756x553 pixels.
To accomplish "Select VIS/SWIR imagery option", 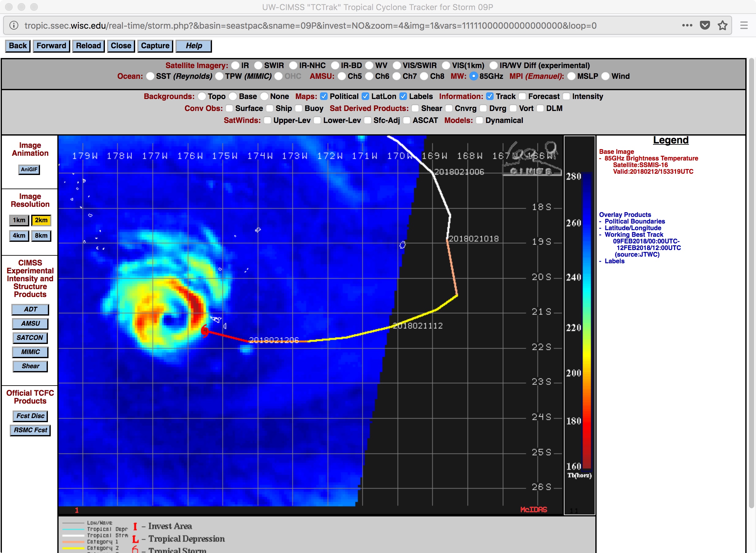I will pos(397,66).
